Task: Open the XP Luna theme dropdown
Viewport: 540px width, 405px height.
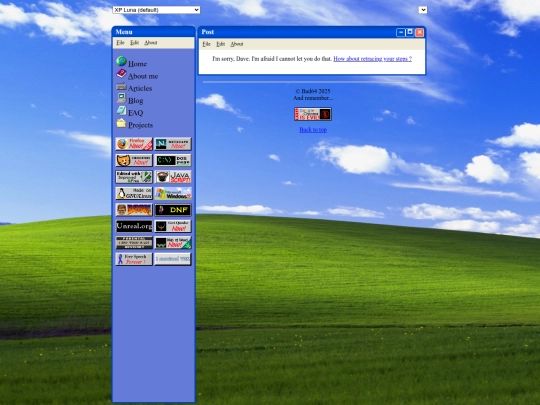Action: pyautogui.click(x=156, y=10)
